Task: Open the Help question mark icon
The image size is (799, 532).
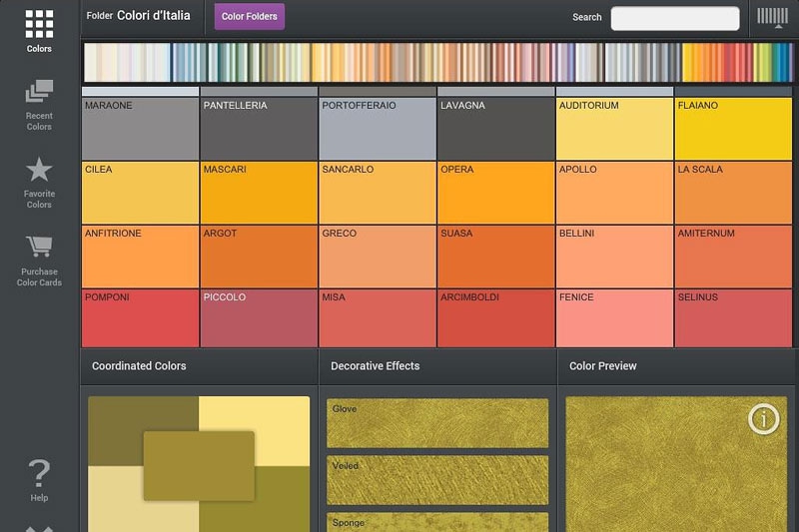Action: (39, 473)
